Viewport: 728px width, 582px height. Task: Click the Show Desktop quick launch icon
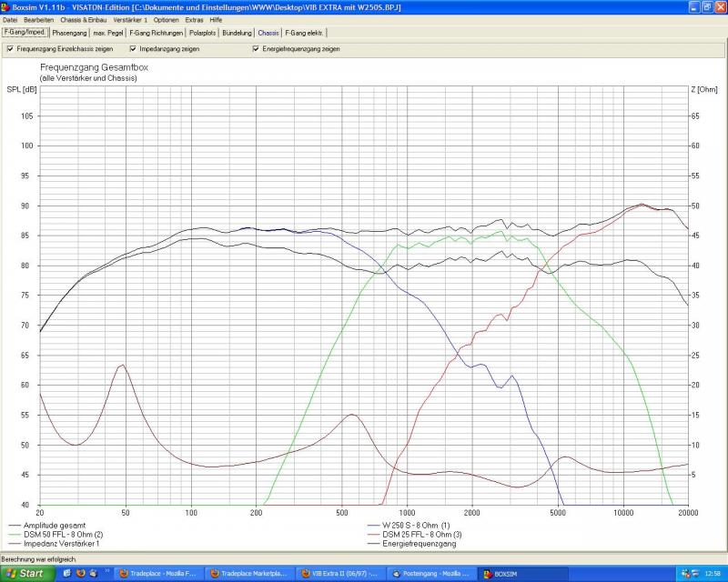click(67, 574)
